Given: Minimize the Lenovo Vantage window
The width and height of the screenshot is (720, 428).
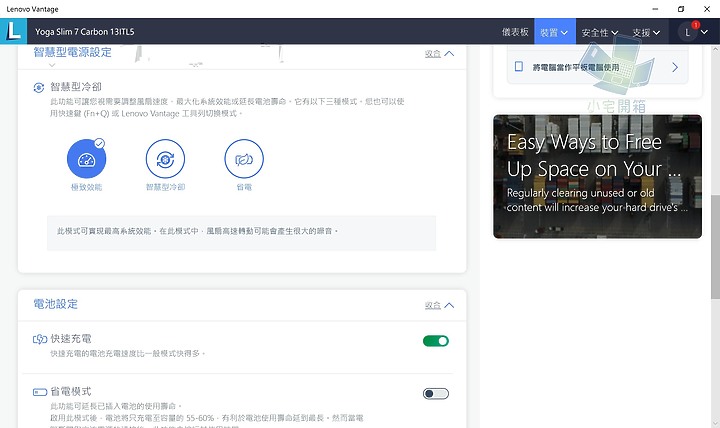Looking at the screenshot, I should [655, 9].
